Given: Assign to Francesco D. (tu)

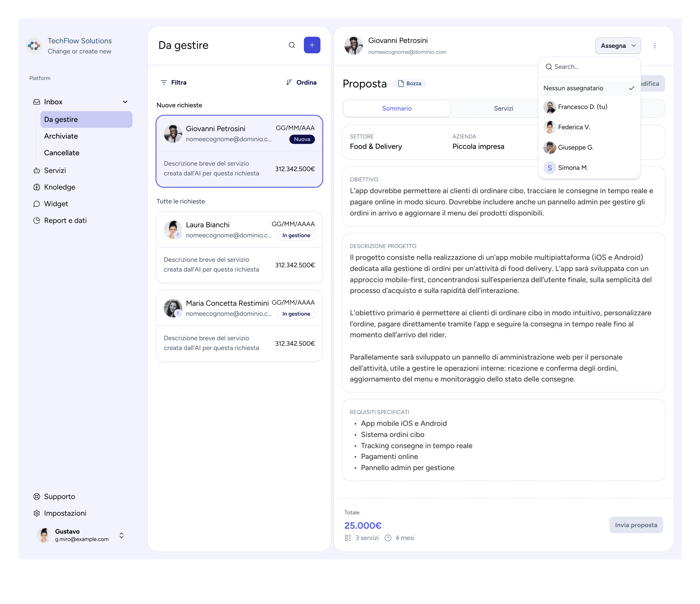Looking at the screenshot, I should coord(582,107).
